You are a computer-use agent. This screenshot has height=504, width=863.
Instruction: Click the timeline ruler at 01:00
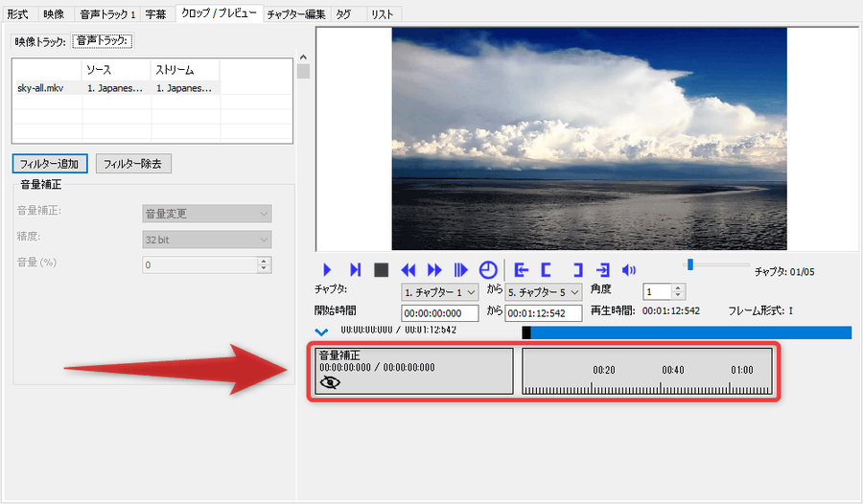tap(742, 370)
